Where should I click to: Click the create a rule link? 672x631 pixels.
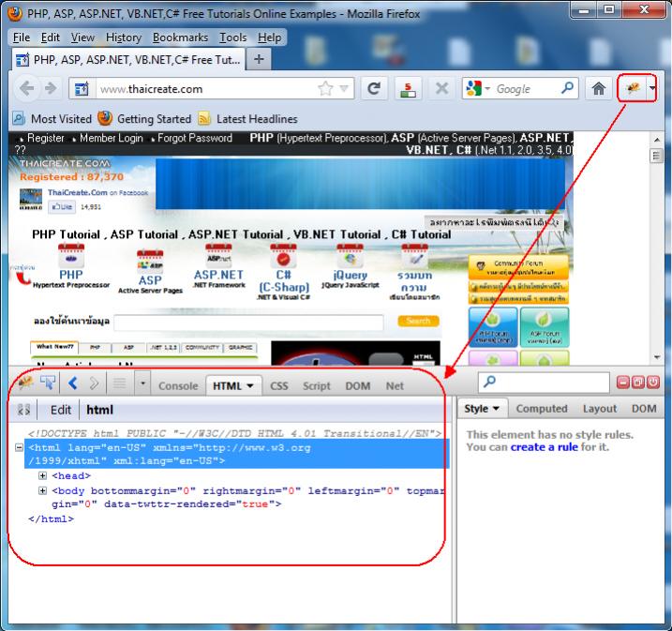545,447
